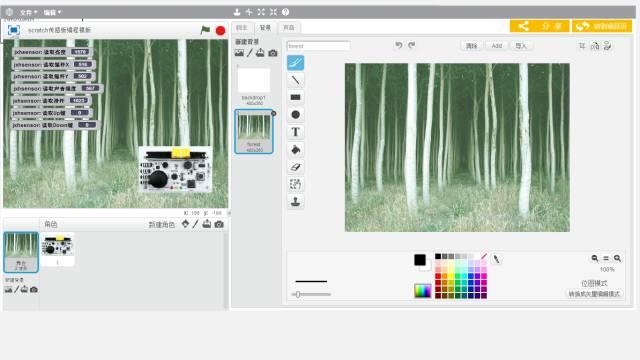Select the stage thumbnail in the sprite pane

click(21, 252)
